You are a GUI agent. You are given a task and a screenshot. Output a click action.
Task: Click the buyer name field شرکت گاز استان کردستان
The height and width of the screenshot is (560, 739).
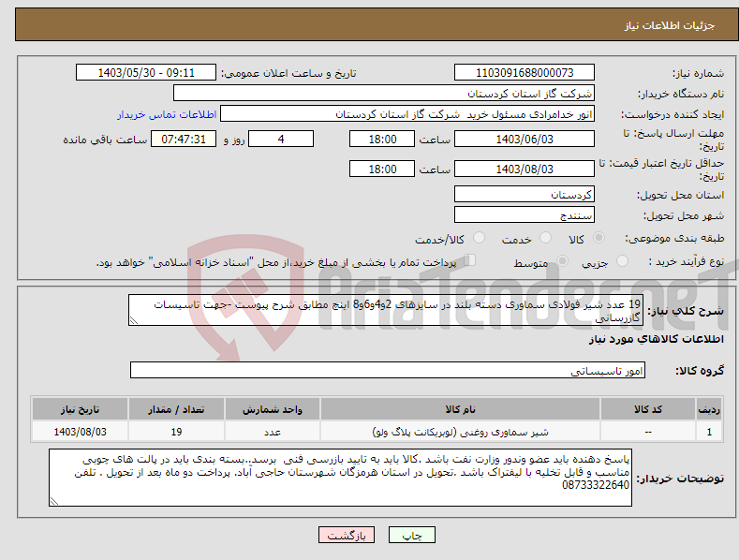384,94
